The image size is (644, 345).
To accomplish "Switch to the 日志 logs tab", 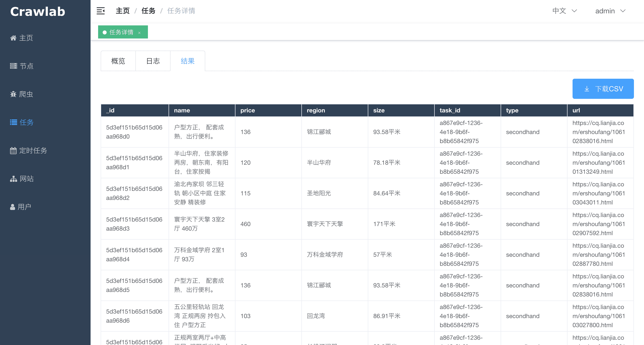I will point(153,61).
